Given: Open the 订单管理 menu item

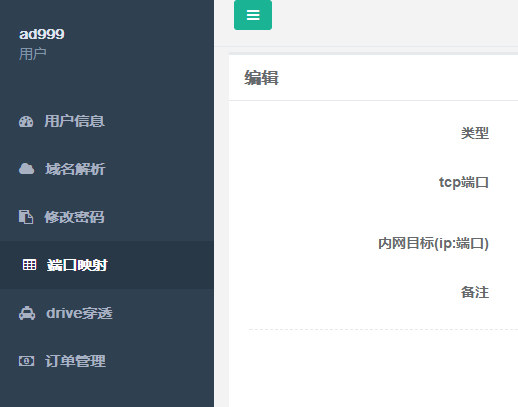Looking at the screenshot, I should (107, 361).
